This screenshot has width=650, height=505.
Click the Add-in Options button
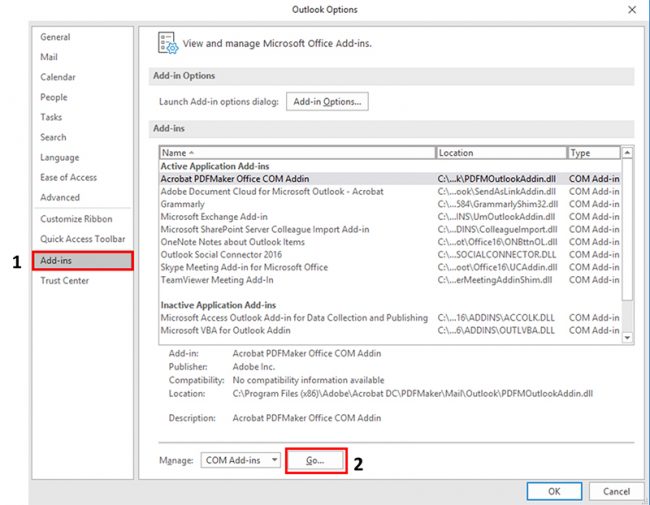[327, 102]
